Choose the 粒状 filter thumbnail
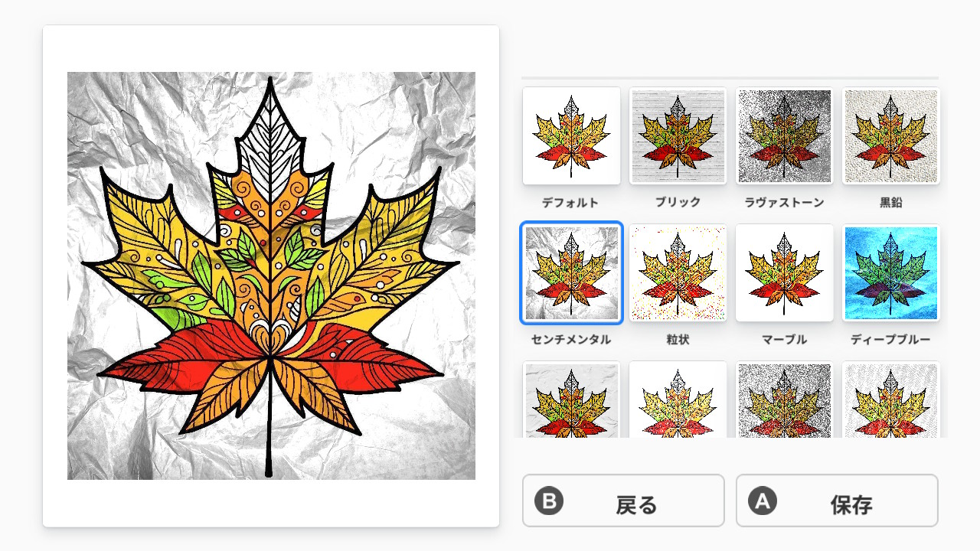The width and height of the screenshot is (980, 551). 678,272
